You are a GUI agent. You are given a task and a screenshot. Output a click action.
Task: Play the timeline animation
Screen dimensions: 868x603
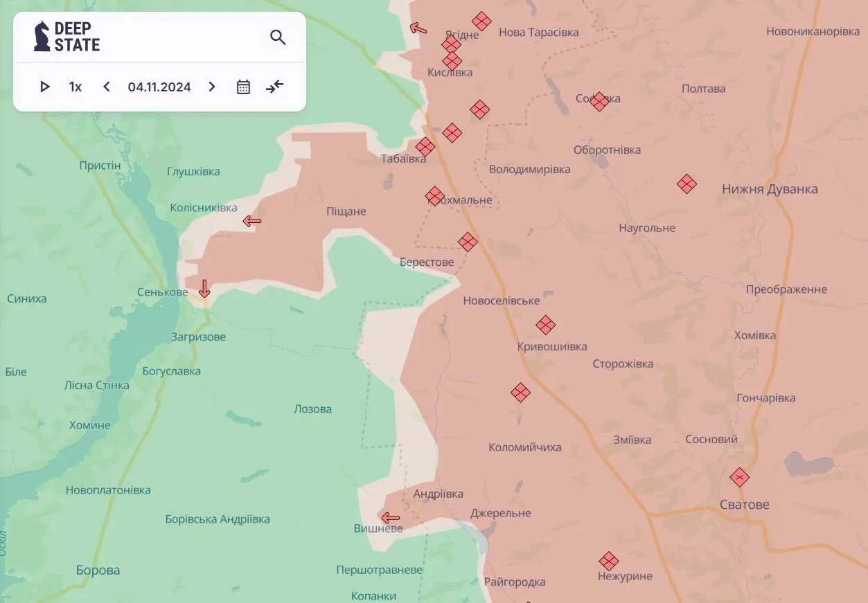click(x=45, y=87)
